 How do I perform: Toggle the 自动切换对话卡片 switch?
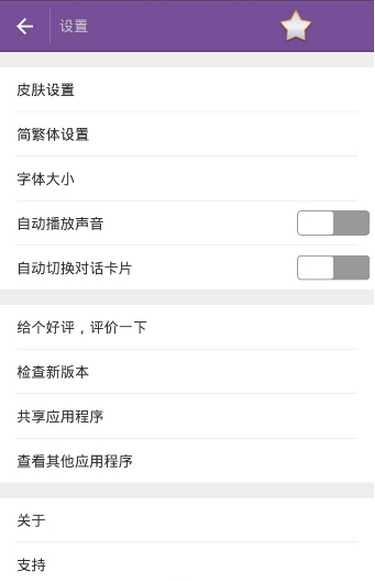pyautogui.click(x=333, y=268)
